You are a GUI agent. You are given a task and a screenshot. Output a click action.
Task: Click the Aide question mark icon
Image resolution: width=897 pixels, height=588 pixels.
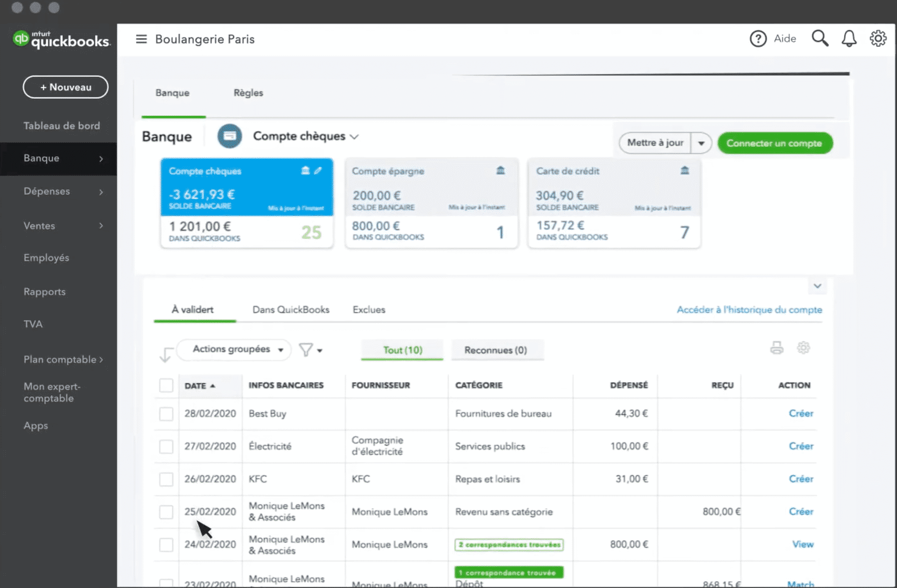point(758,38)
